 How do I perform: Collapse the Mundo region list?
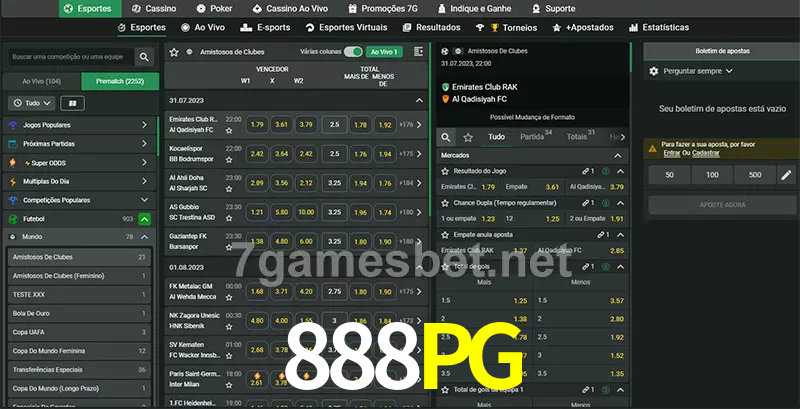pos(144,237)
